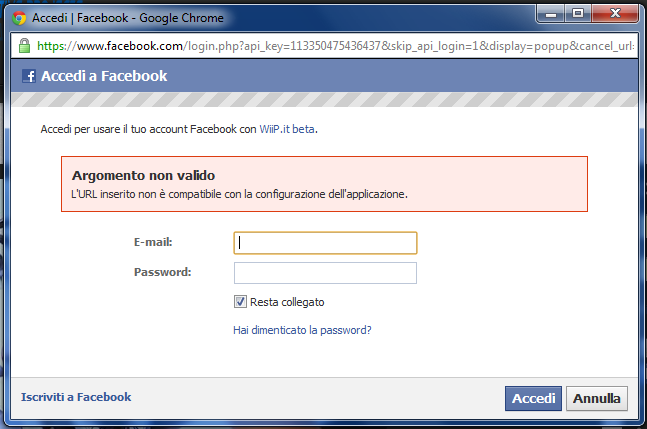Click the 'Accedi a Facebook' header title
647x429 pixels.
[104, 76]
